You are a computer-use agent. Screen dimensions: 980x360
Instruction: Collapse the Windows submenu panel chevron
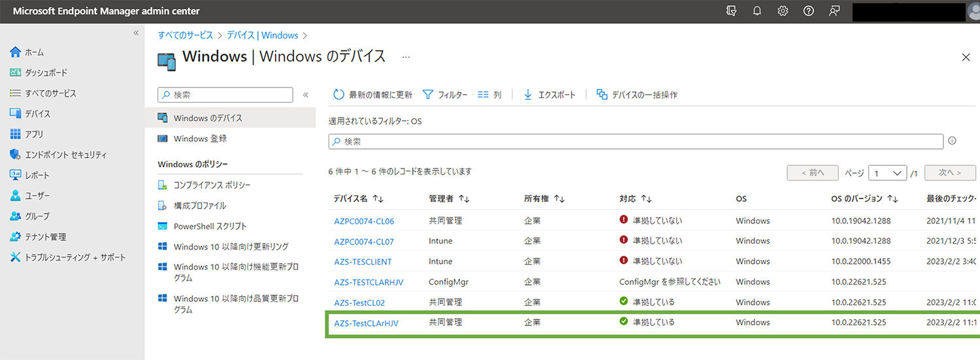(305, 95)
